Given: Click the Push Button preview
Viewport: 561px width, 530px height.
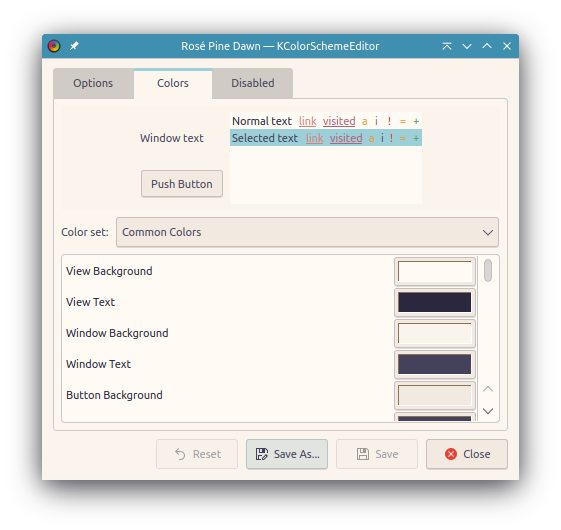Looking at the screenshot, I should click(182, 184).
